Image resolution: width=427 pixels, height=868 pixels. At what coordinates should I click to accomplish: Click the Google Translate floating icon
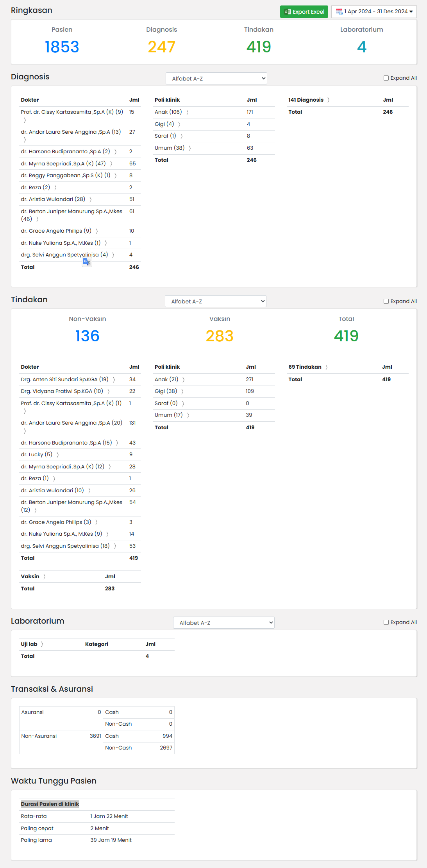tap(87, 262)
